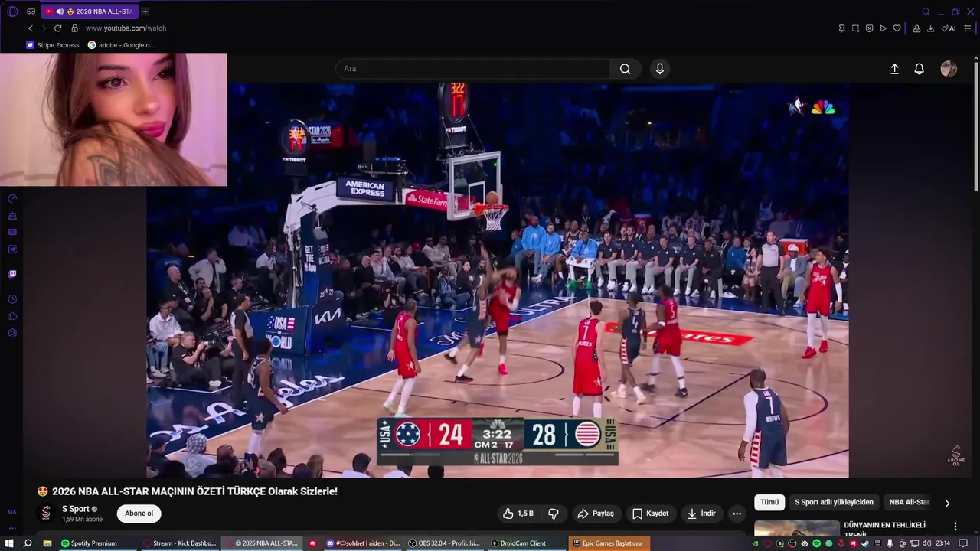Screen dimensions: 980x551
Task: Open YouTube notifications bell
Action: (x=920, y=69)
